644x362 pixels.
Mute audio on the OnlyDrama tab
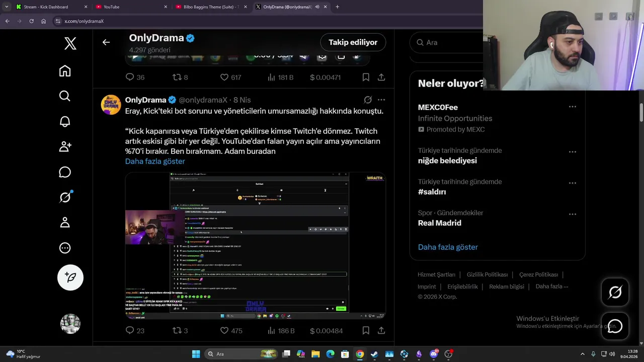tap(317, 7)
